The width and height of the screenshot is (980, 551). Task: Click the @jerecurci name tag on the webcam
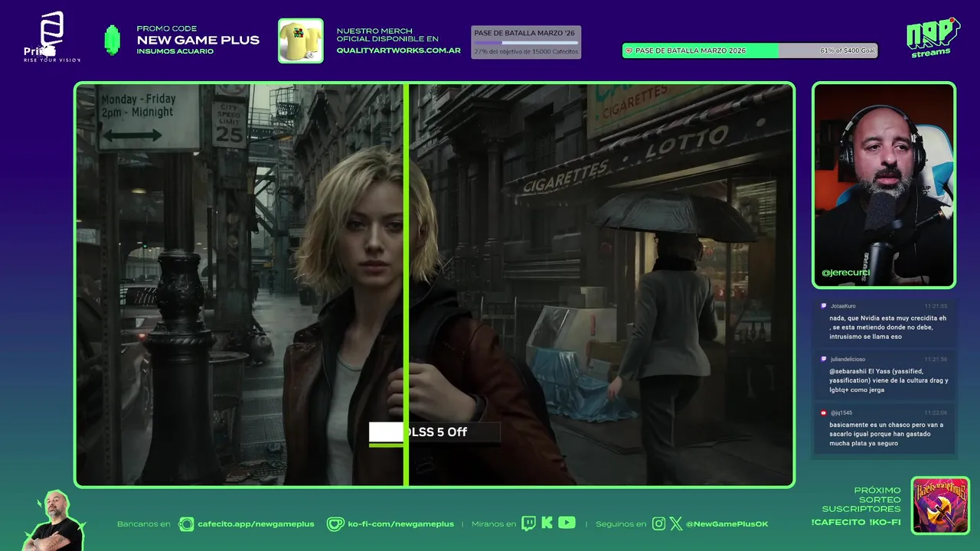tap(845, 272)
